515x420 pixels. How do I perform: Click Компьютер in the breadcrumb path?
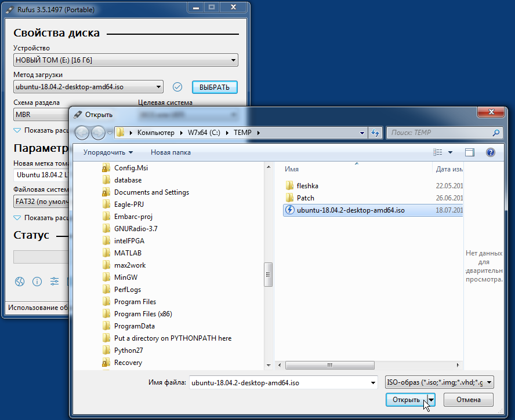(x=155, y=133)
